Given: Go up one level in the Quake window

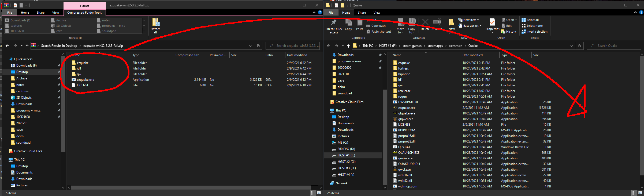Looking at the screenshot, I should (x=348, y=46).
